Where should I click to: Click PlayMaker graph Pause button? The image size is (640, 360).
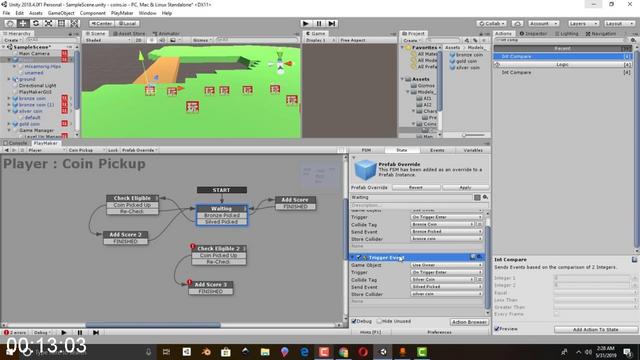point(80,332)
